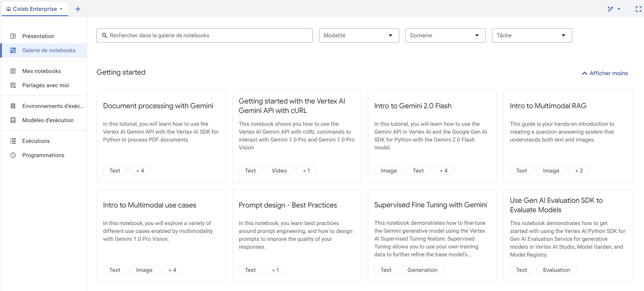Click the search magnifier icon
Viewport: 644px width, 291px height.
pos(105,35)
